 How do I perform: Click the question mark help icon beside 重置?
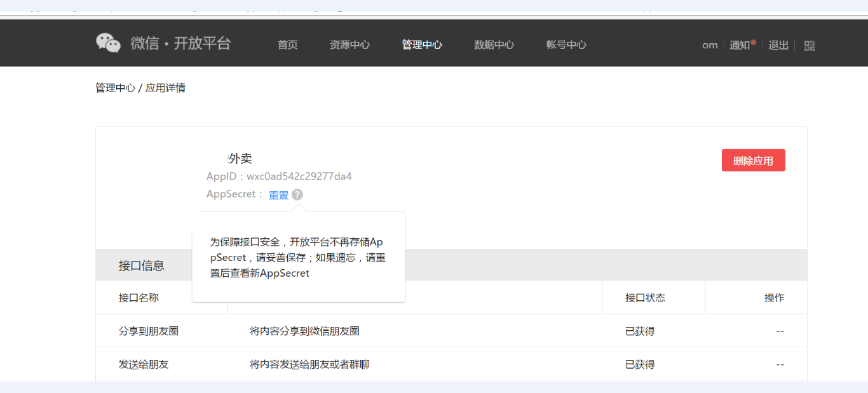(297, 195)
